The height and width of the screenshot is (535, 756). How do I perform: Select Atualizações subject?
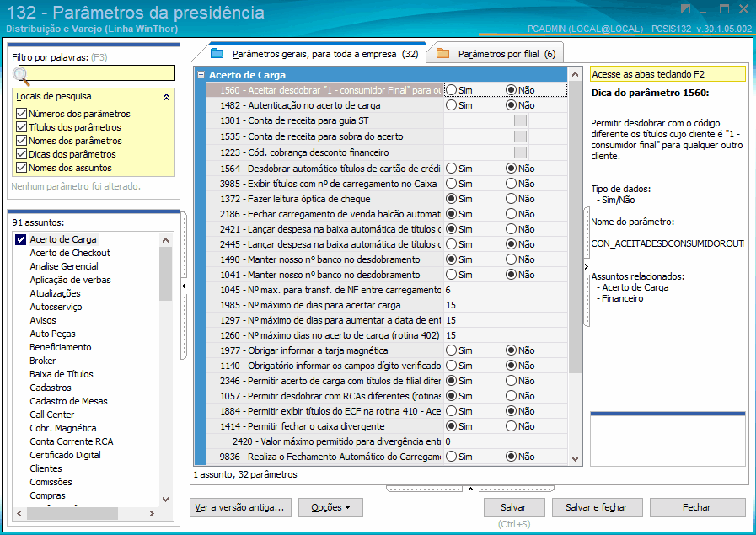55,293
